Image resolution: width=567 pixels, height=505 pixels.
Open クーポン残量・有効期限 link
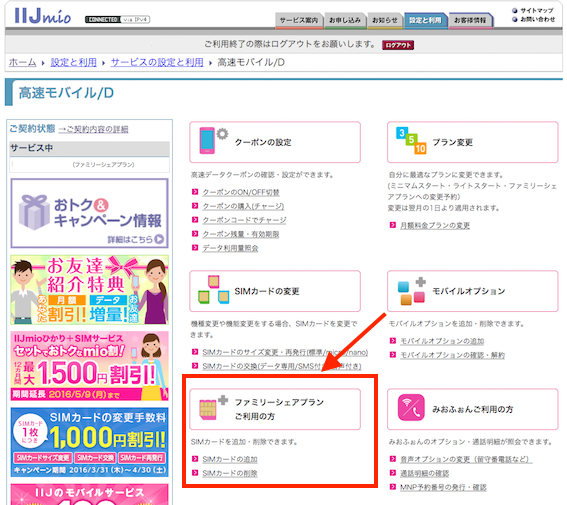(241, 234)
